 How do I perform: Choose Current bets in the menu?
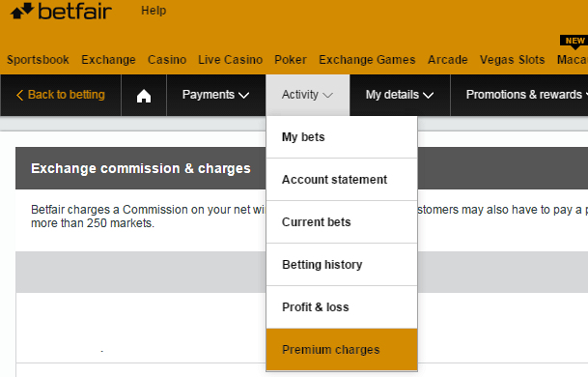click(342, 222)
